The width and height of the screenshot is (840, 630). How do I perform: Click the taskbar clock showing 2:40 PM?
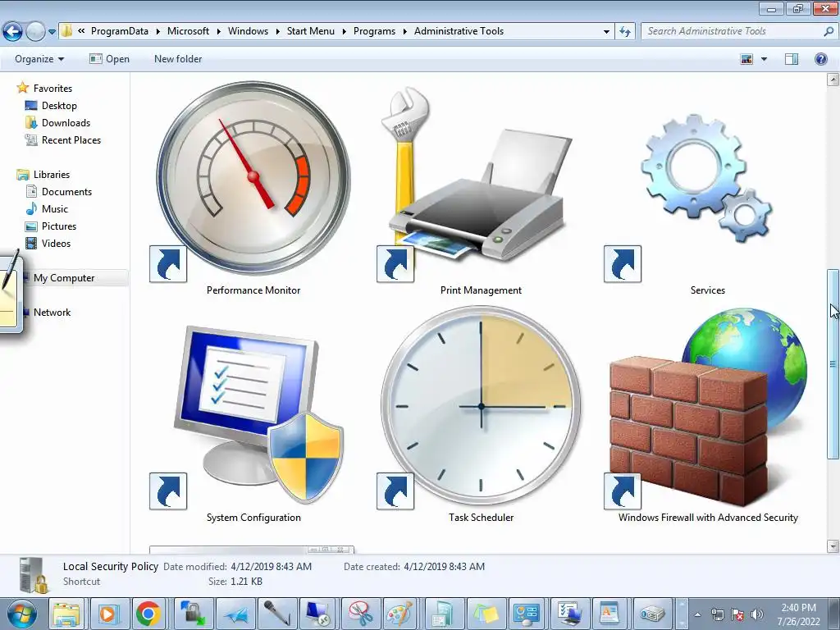pyautogui.click(x=798, y=608)
